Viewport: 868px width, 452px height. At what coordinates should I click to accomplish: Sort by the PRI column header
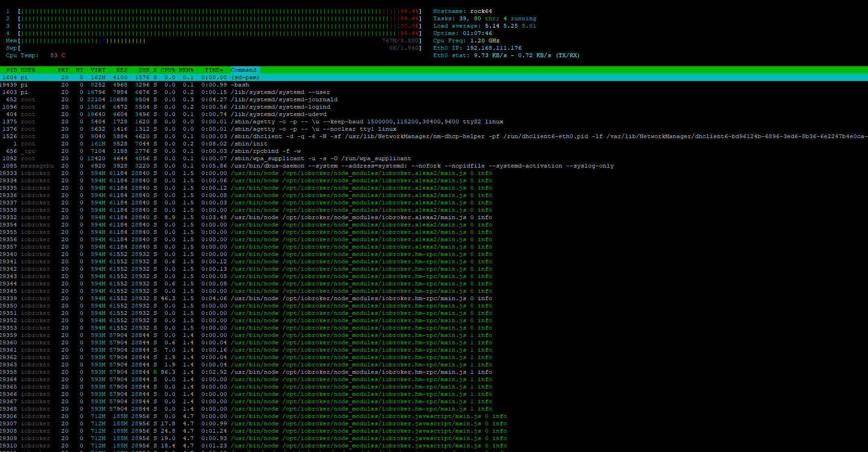point(63,70)
